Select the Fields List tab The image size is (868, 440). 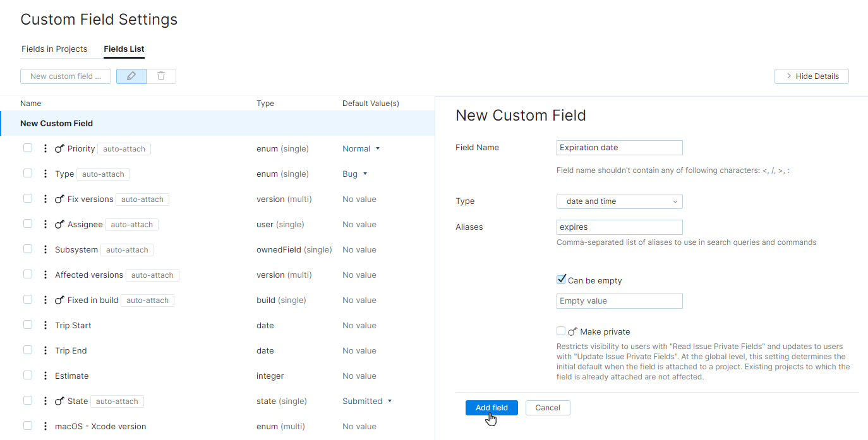[124, 49]
